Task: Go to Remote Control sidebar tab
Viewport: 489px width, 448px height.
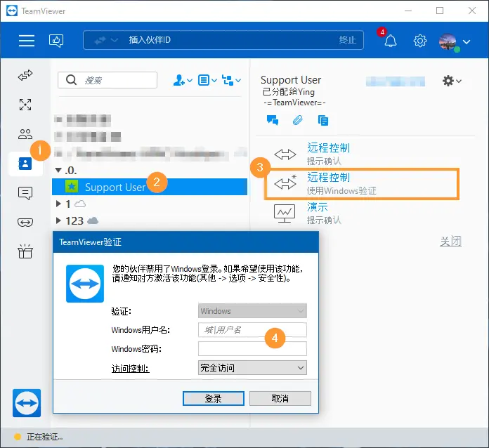Action: tap(25, 75)
